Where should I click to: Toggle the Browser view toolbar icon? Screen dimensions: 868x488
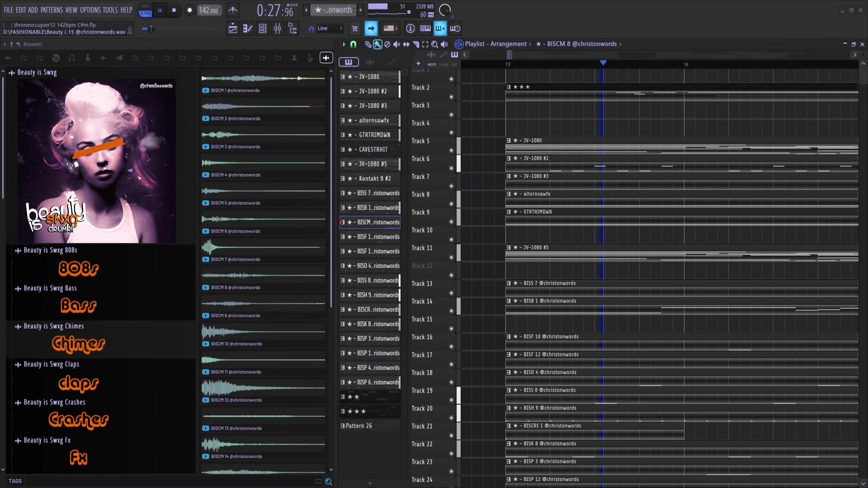pyautogui.click(x=292, y=29)
